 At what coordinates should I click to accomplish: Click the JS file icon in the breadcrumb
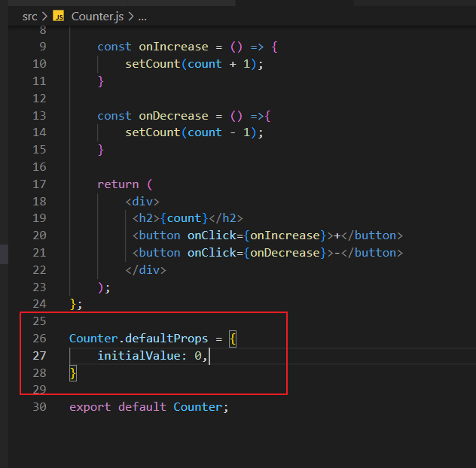click(58, 16)
